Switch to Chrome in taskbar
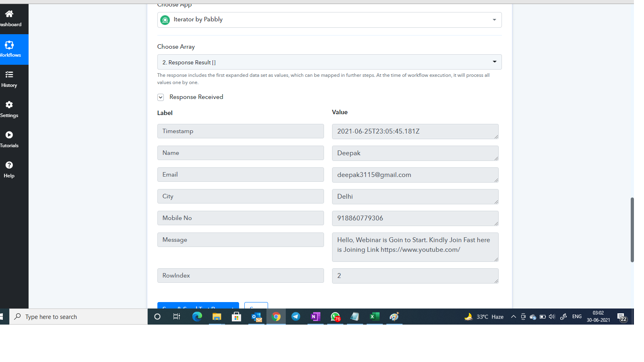The image size is (644, 362). (x=276, y=317)
